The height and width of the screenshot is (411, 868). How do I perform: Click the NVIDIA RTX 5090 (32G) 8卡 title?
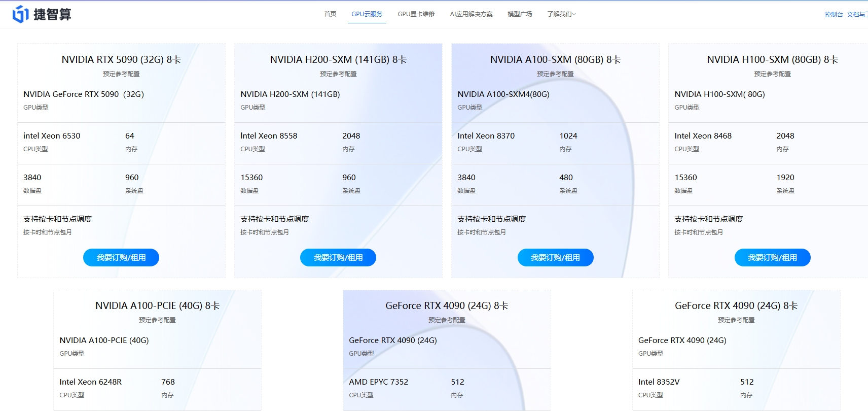(x=121, y=60)
